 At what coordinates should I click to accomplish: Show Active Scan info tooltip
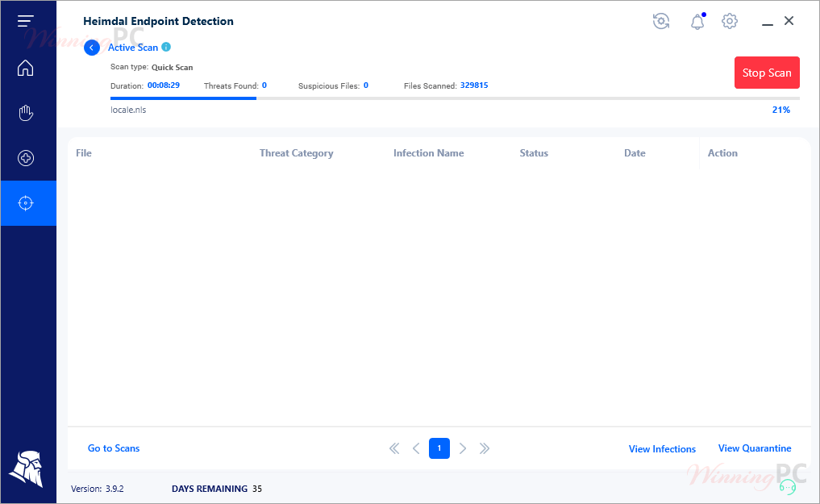[x=166, y=47]
